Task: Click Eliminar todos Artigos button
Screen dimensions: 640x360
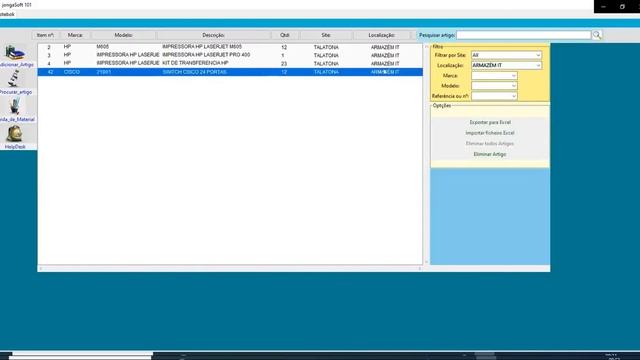Action: [x=490, y=144]
